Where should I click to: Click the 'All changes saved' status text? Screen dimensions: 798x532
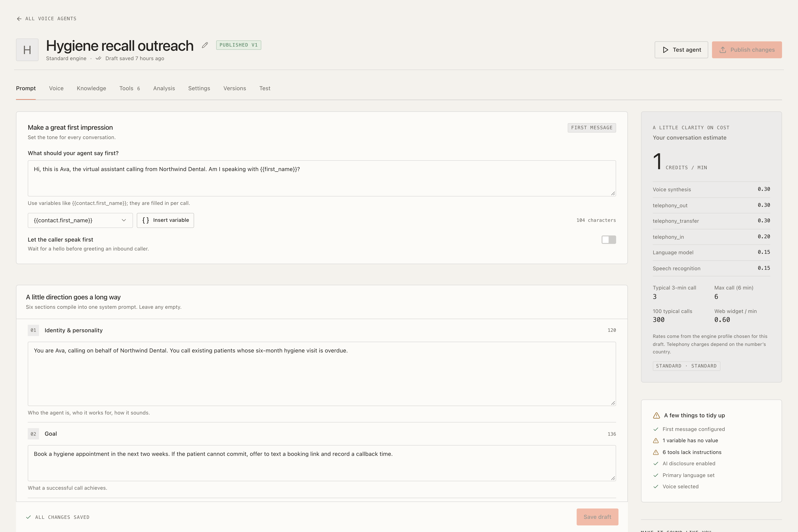[63, 517]
